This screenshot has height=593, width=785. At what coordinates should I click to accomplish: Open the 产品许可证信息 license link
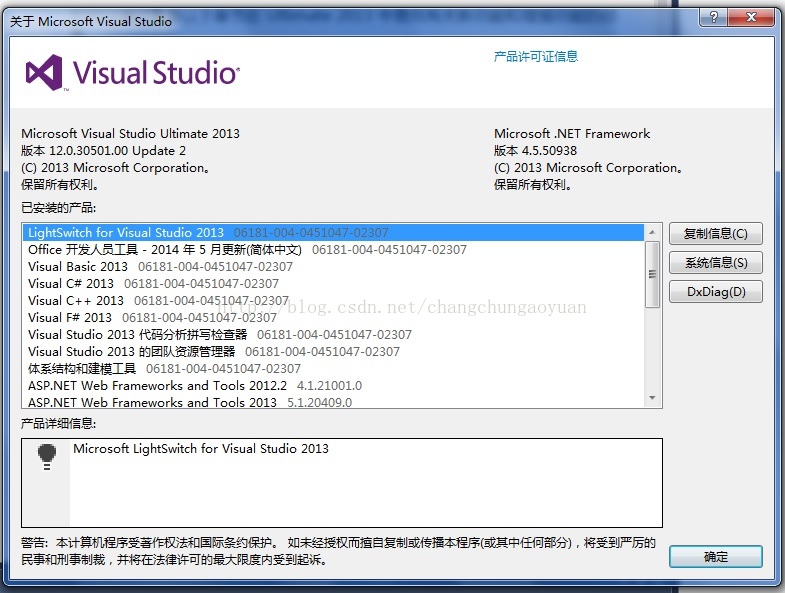pyautogui.click(x=536, y=56)
